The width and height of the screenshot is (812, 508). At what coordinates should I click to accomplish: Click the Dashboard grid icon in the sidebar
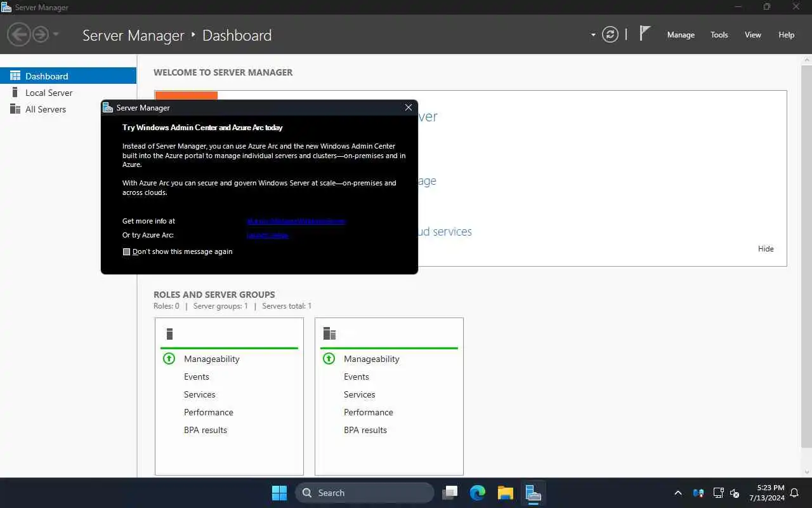point(15,76)
